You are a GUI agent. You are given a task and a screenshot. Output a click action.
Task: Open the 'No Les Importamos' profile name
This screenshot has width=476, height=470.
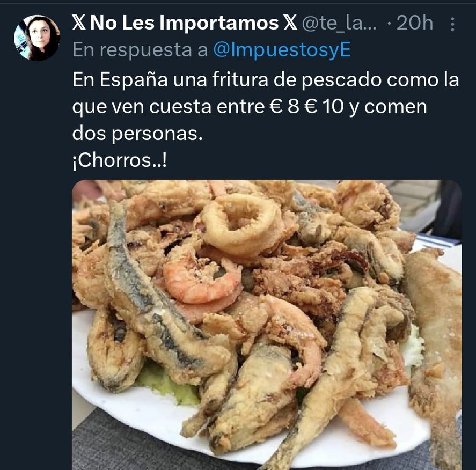[184, 23]
